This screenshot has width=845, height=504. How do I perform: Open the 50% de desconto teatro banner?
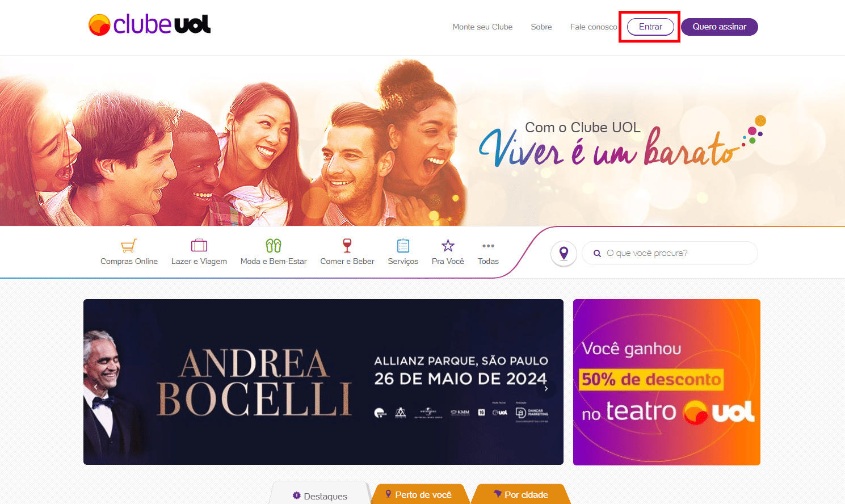[x=667, y=382]
